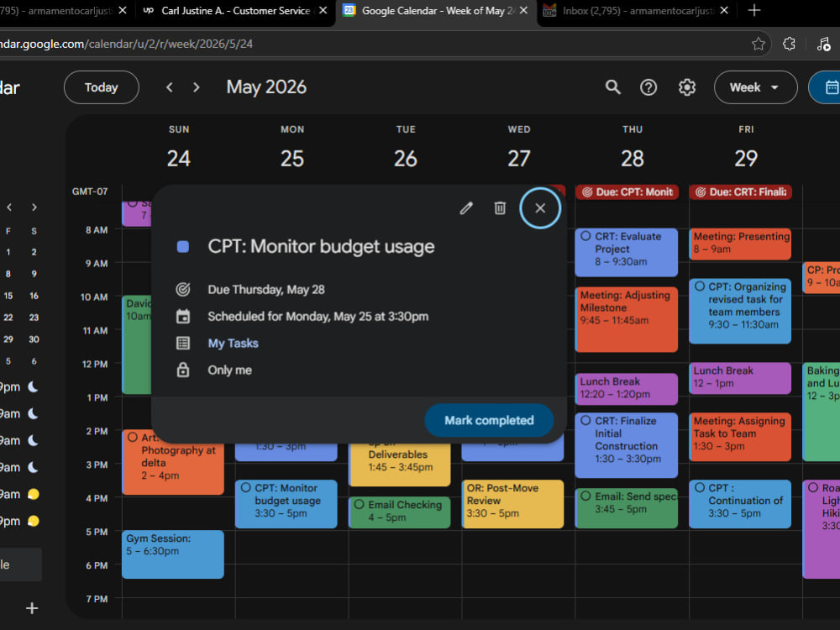This screenshot has width=840, height=630.
Task: Close the task details popup
Action: [x=540, y=207]
